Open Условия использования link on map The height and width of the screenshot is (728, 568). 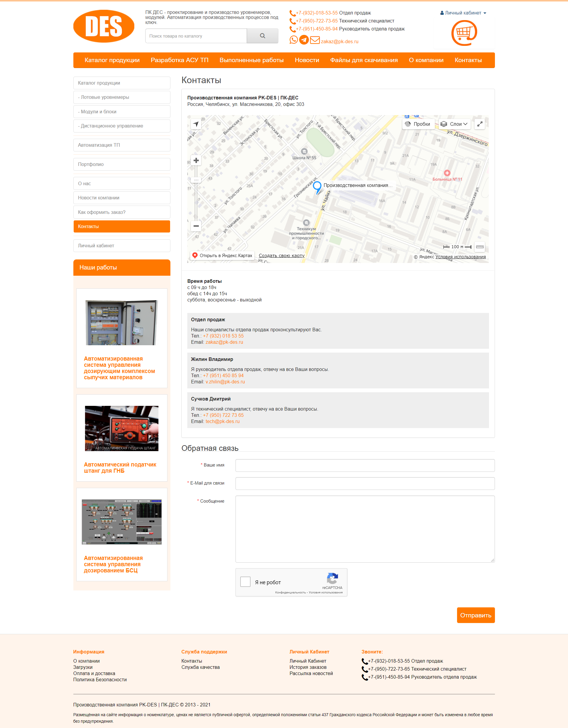[460, 257]
